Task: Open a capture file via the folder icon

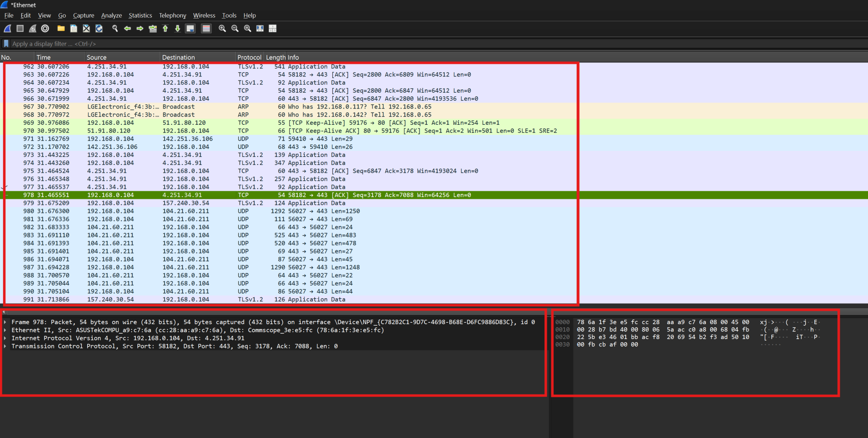Action: pos(61,28)
